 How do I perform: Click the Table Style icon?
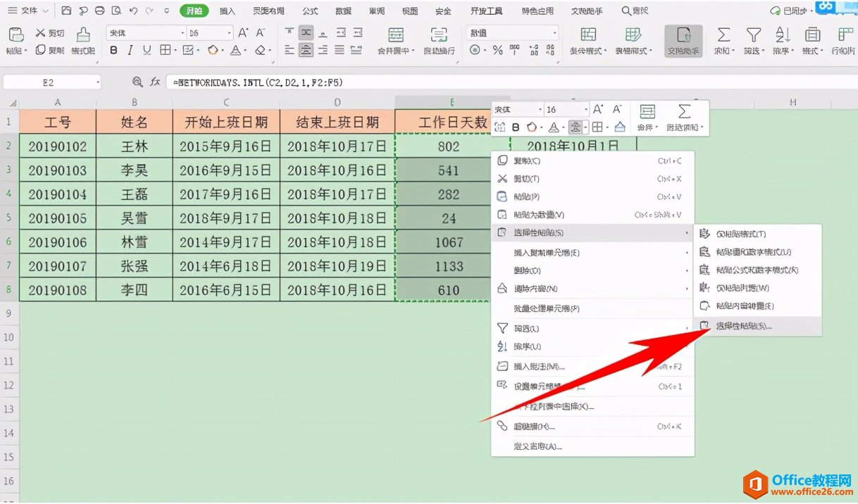(633, 35)
